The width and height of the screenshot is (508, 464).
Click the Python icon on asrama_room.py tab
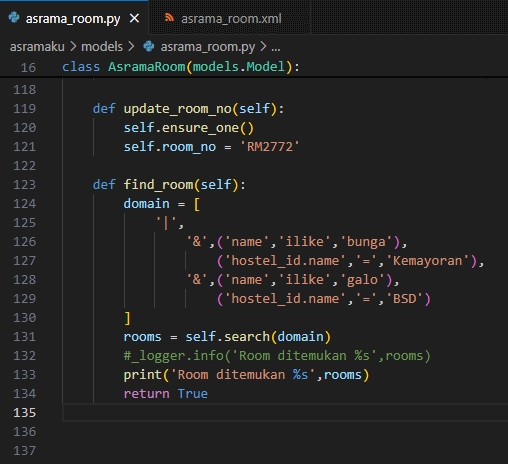point(14,17)
